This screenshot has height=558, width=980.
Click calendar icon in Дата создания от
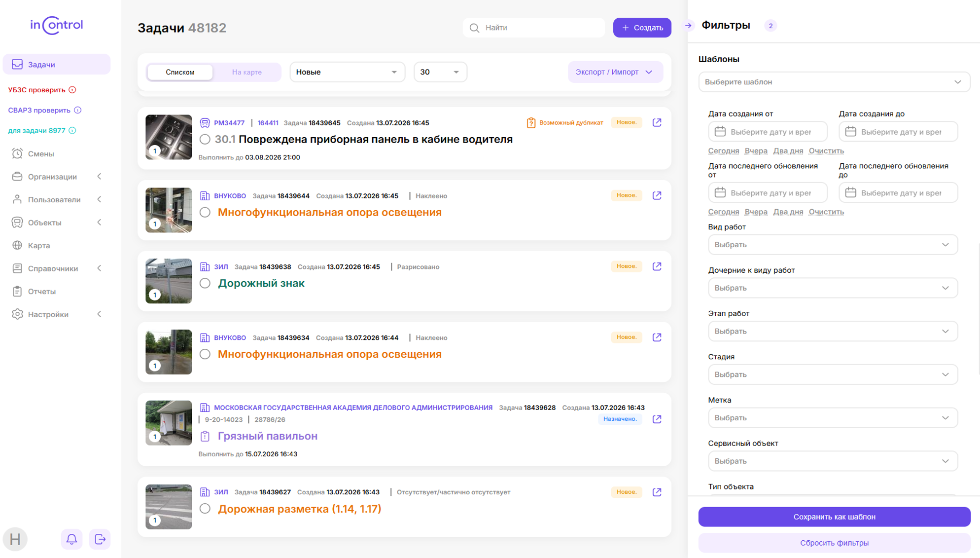point(720,132)
